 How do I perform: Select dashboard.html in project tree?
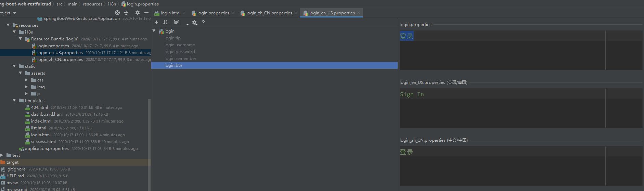pyautogui.click(x=47, y=114)
